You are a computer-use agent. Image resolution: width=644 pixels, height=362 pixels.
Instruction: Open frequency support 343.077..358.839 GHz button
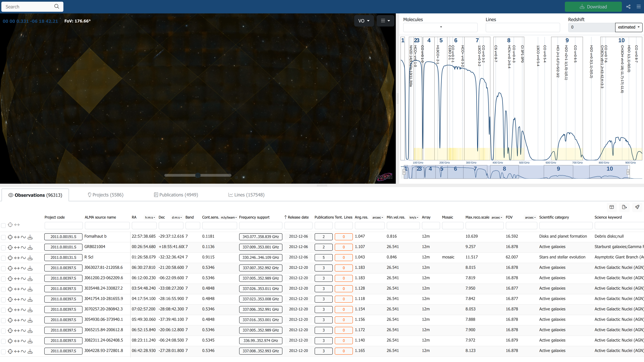[x=260, y=237]
